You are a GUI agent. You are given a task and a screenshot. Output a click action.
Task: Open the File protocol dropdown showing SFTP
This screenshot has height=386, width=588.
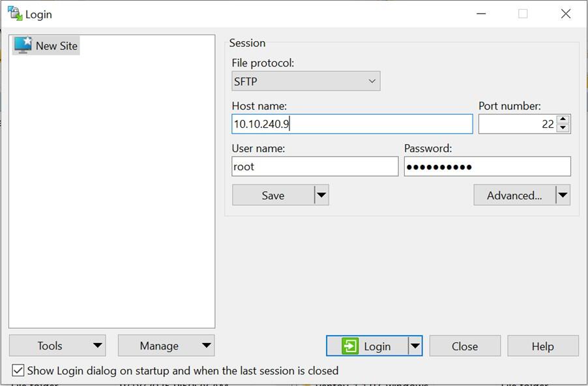(372, 81)
